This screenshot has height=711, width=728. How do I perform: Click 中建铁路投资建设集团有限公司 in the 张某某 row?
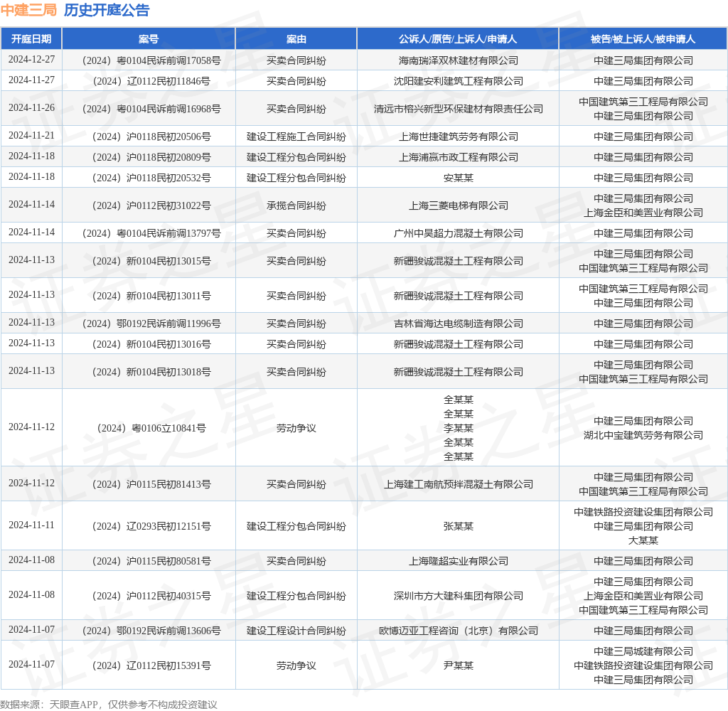tap(643, 512)
